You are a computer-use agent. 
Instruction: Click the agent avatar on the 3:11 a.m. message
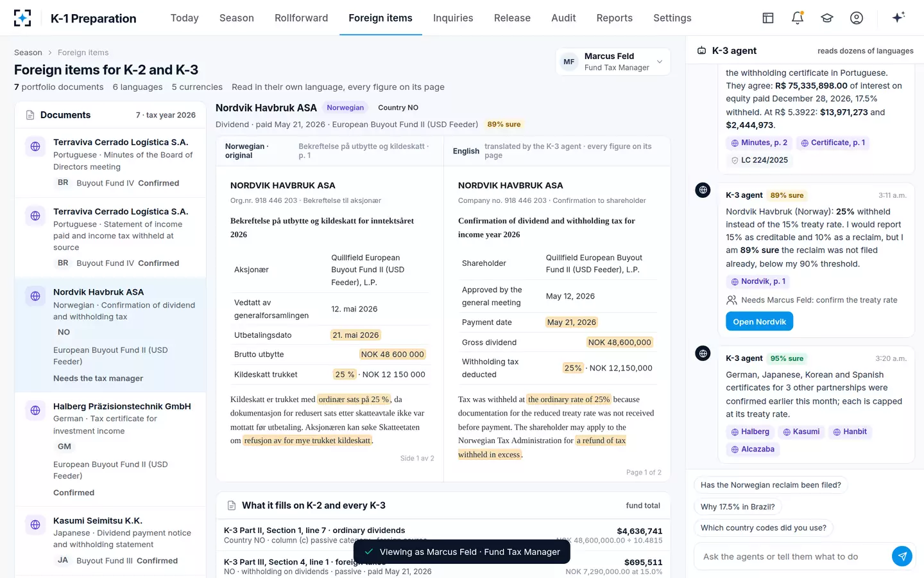pyautogui.click(x=703, y=190)
